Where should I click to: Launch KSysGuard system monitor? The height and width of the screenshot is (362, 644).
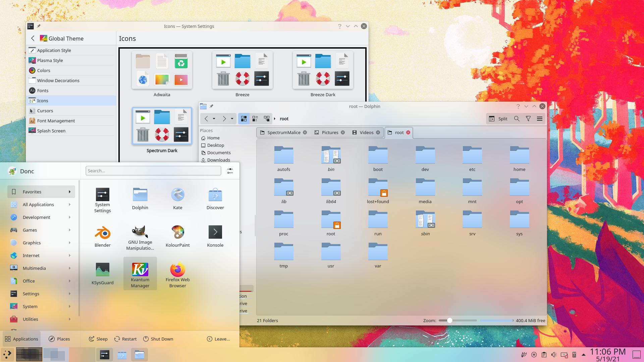coord(102,274)
